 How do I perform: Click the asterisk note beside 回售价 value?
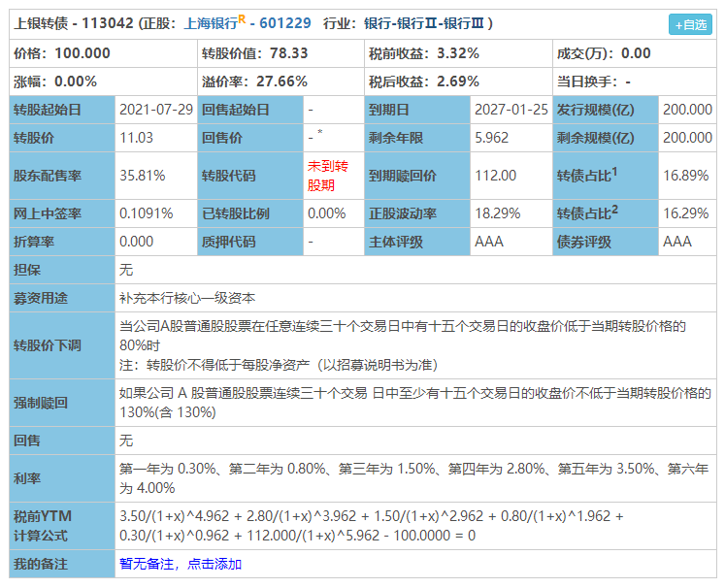(x=320, y=132)
